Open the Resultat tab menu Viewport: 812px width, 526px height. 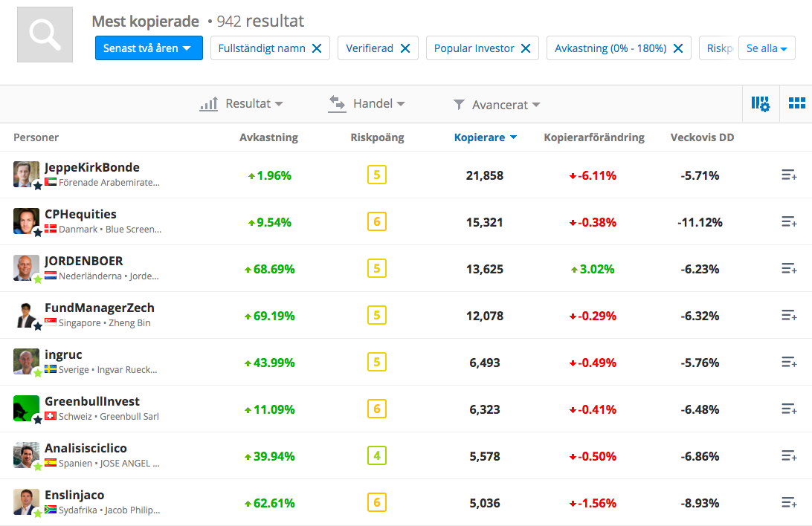(x=242, y=104)
